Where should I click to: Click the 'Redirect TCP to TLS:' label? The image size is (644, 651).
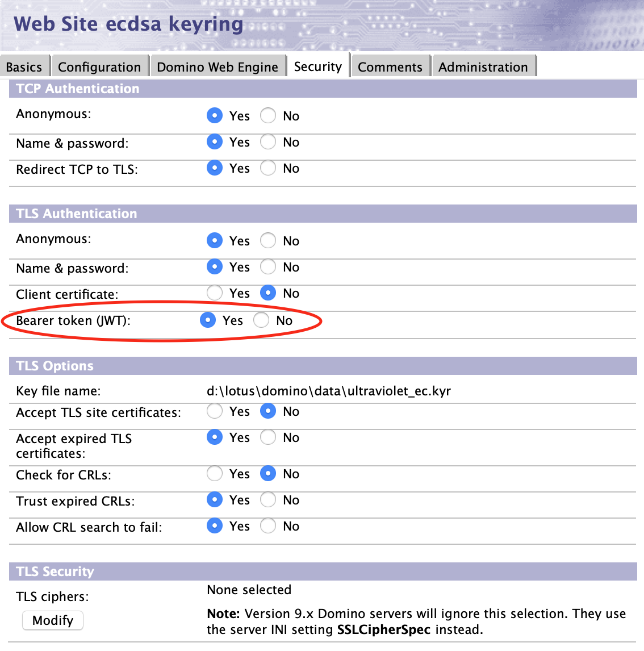[77, 169]
